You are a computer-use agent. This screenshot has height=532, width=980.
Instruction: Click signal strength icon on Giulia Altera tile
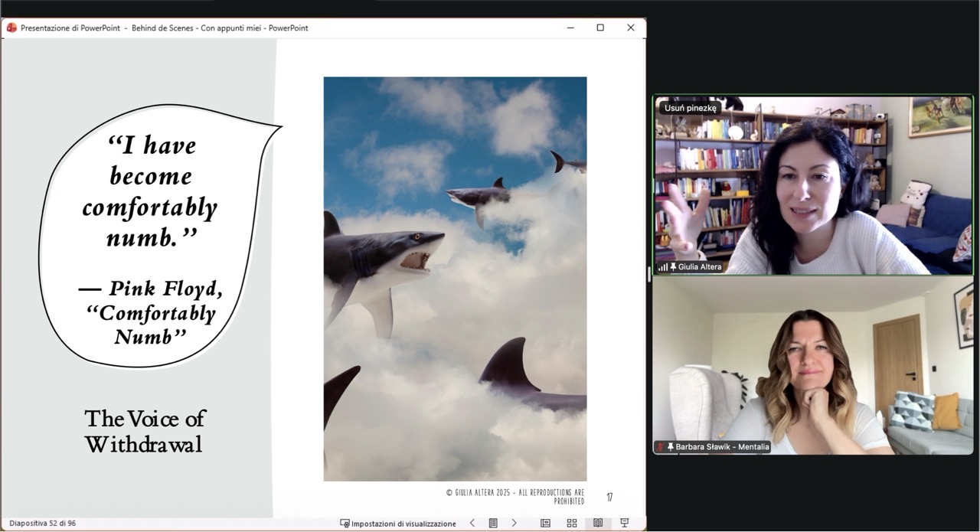[662, 267]
